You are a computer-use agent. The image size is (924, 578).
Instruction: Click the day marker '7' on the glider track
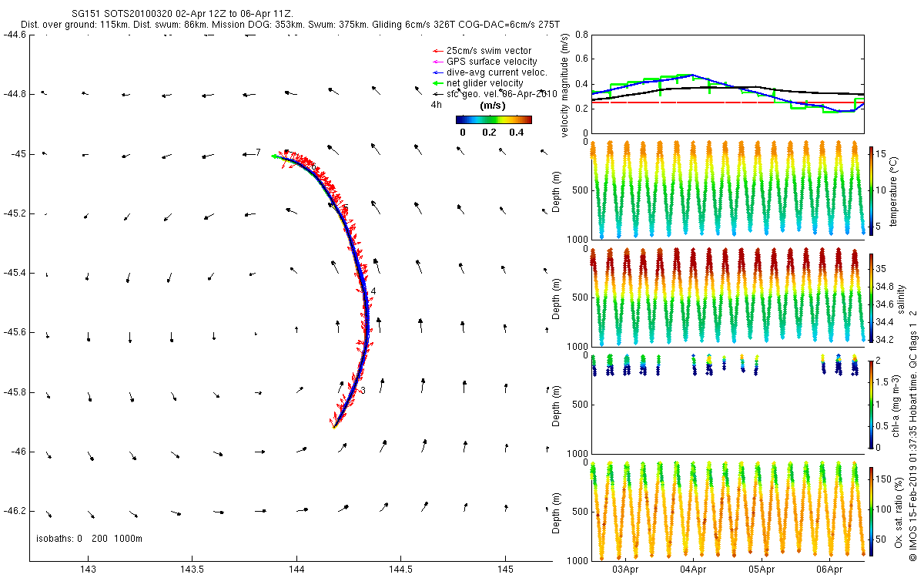259,153
